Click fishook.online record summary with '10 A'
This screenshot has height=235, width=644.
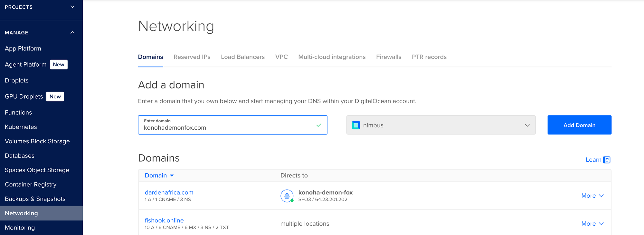tap(187, 228)
